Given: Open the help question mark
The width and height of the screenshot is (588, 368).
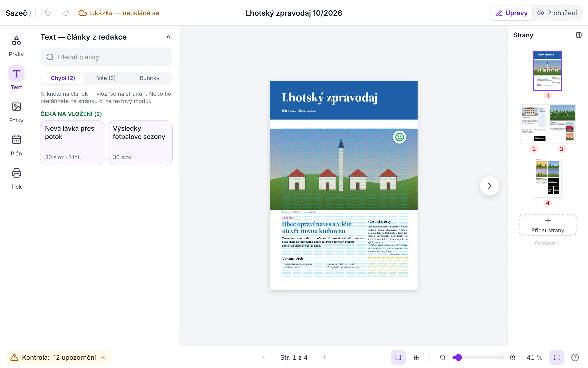Looking at the screenshot, I should 575,357.
